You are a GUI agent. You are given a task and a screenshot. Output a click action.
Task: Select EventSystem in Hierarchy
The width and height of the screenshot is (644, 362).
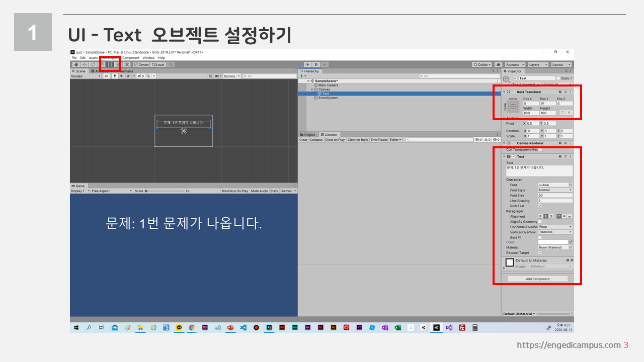coord(328,98)
